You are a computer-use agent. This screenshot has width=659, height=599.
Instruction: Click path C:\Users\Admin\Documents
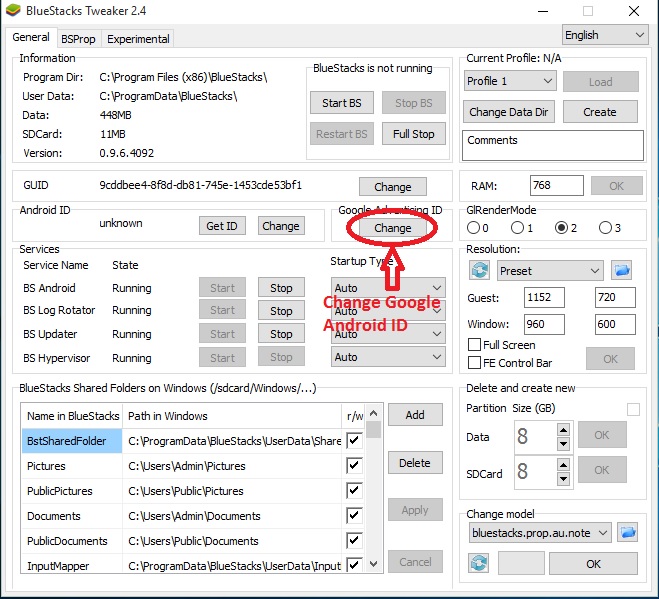tap(194, 516)
